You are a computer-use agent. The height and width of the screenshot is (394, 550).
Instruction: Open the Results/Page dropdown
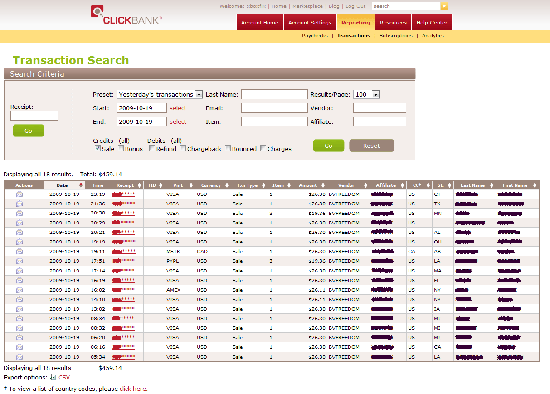(x=367, y=94)
